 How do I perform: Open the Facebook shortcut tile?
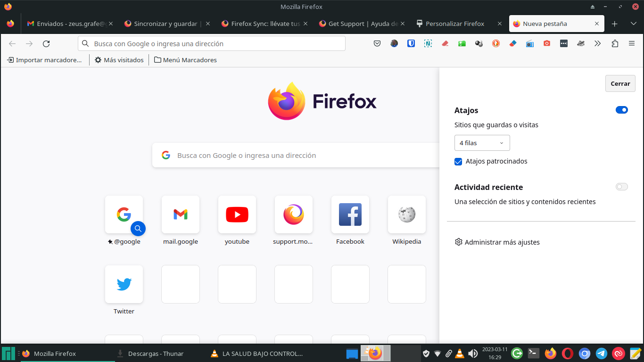click(350, 214)
